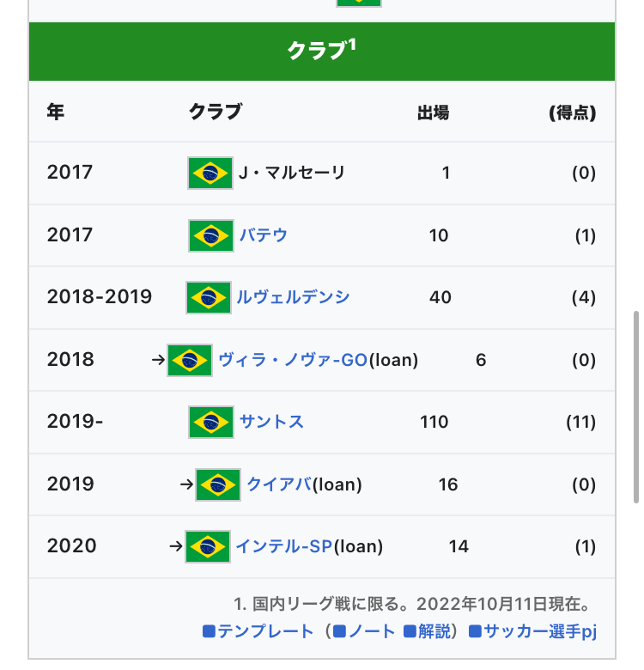Click the flag icon before クイアバ
This screenshot has height=670, width=644.
coord(218,485)
